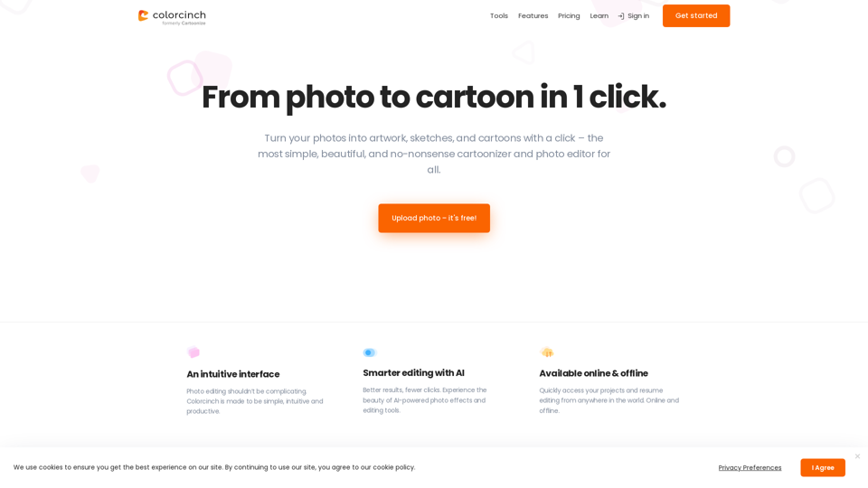Close the cookie banner with X
Image resolution: width=868 pixels, height=488 pixels.
coord(857,456)
